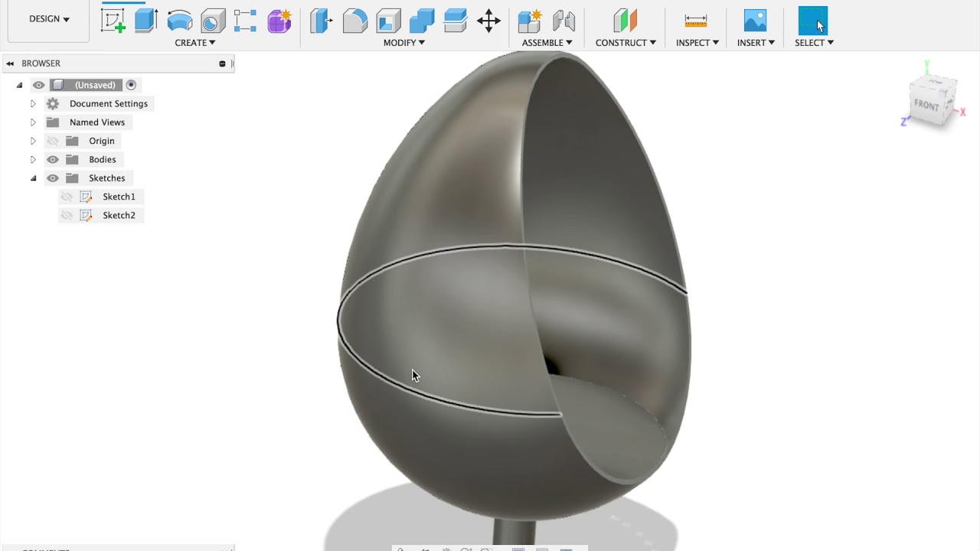Open the INSPECT dropdown menu
980x551 pixels.
pos(697,43)
